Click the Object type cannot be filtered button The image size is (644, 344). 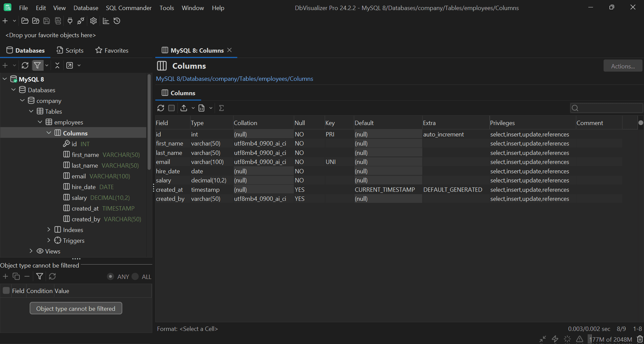pos(76,308)
